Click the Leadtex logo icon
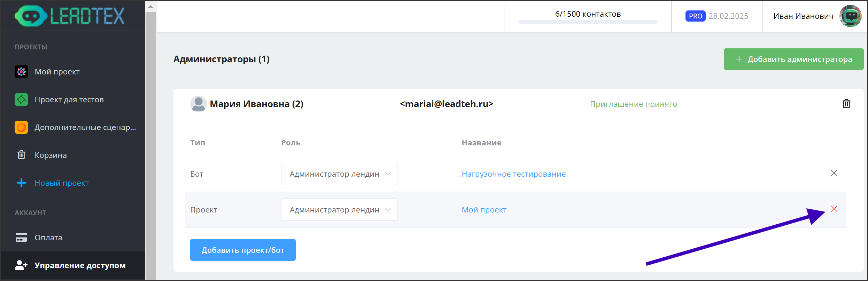 tap(31, 16)
